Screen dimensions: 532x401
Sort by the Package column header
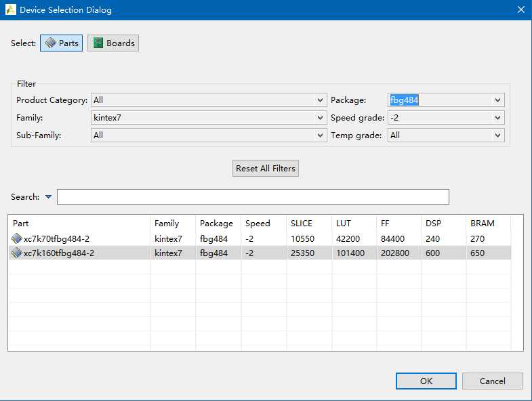pyautogui.click(x=218, y=224)
